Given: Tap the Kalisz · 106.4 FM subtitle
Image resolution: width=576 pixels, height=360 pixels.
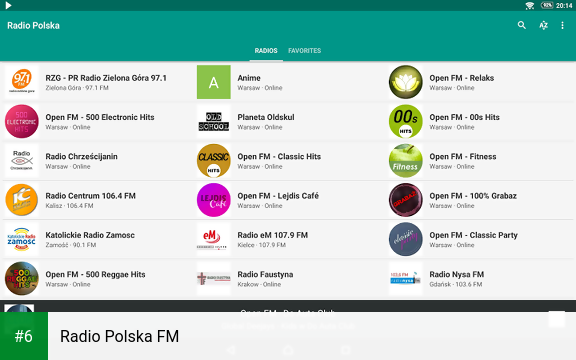Looking at the screenshot, I should coord(69,206).
